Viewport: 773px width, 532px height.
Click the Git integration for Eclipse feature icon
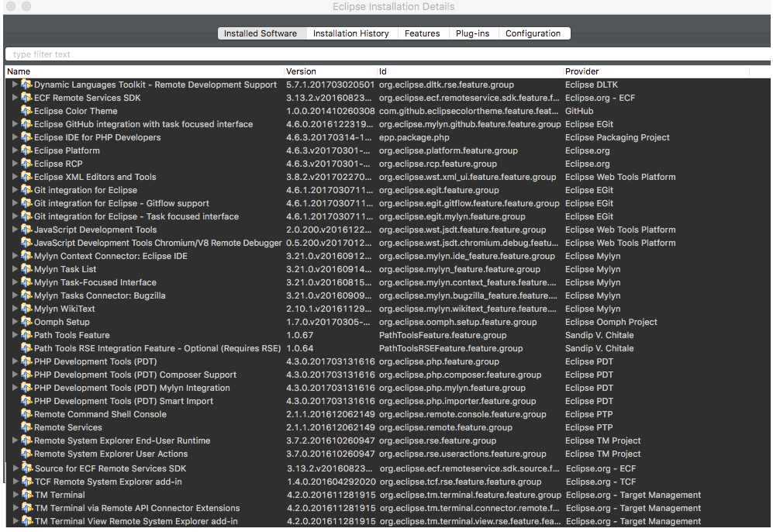pyautogui.click(x=26, y=190)
